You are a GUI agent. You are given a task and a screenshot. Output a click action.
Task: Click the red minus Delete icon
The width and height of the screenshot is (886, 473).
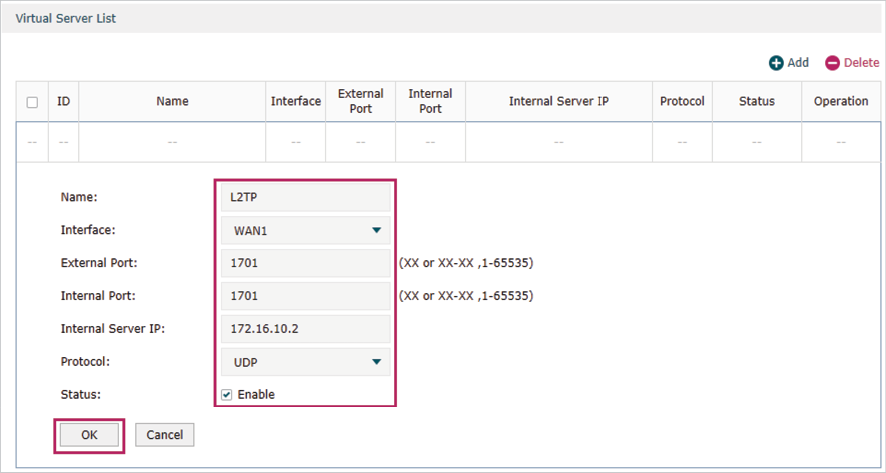(x=832, y=63)
